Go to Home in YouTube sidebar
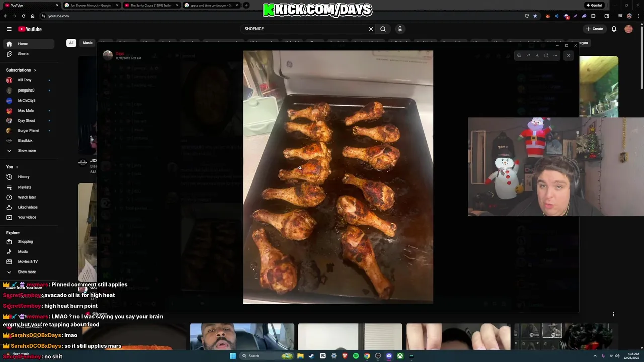 click(29, 44)
